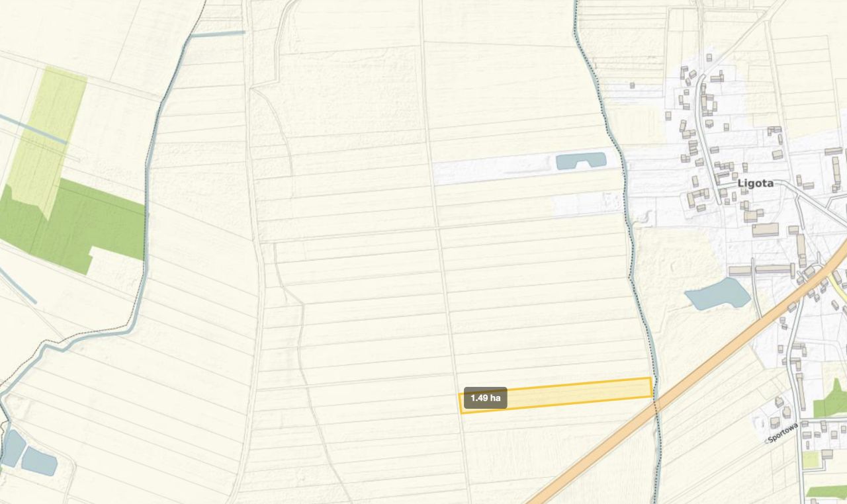The width and height of the screenshot is (847, 504).
Task: Click the Ligota village name label
Action: point(755,183)
